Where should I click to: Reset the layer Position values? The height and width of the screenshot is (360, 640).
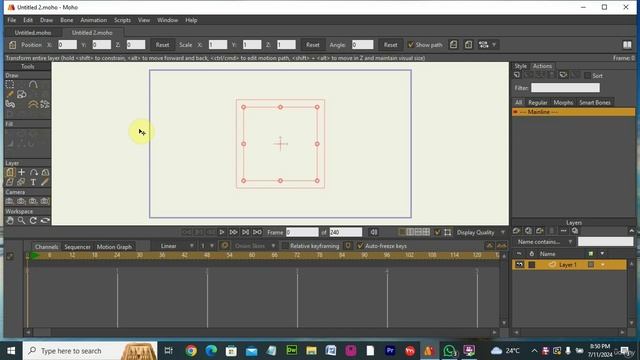click(x=162, y=44)
